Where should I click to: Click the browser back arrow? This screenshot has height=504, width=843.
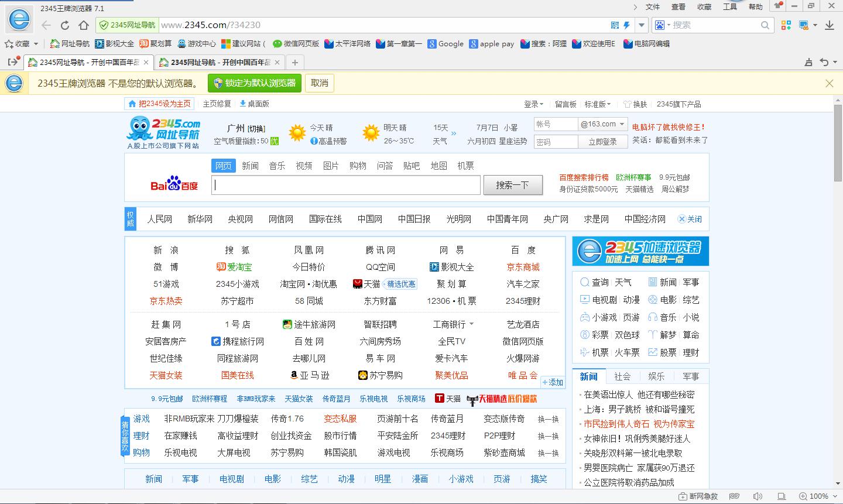click(x=46, y=25)
